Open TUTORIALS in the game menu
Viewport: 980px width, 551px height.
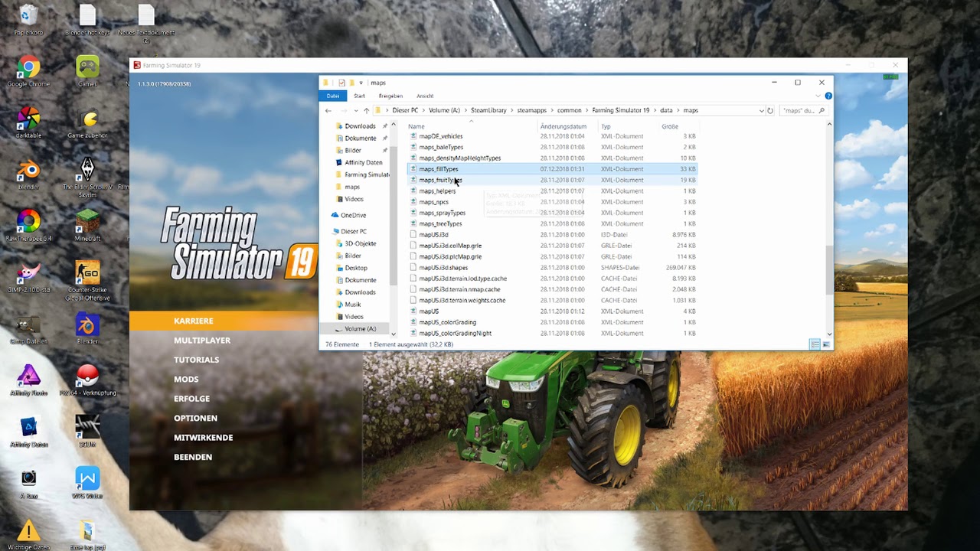click(197, 360)
